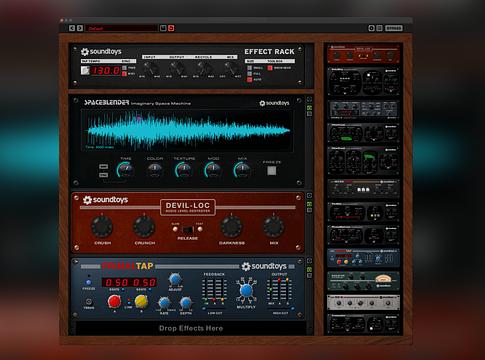The height and width of the screenshot is (360, 485).
Task: Flip the Devil-Loc Release slow/fast switch
Action: click(x=188, y=230)
